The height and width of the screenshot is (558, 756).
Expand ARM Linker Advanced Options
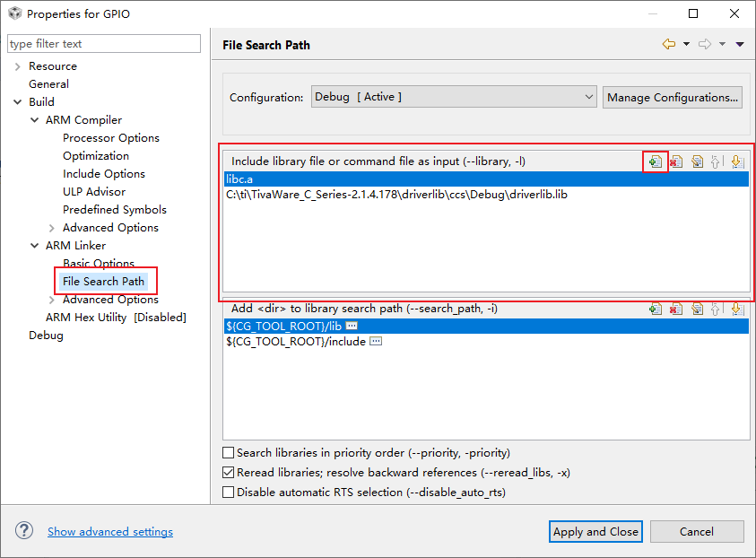pyautogui.click(x=52, y=300)
